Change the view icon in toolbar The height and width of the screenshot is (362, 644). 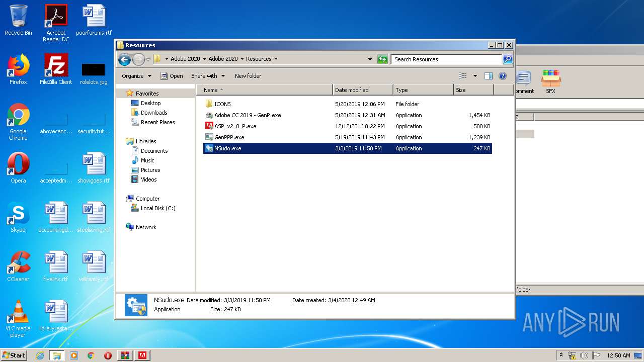463,76
